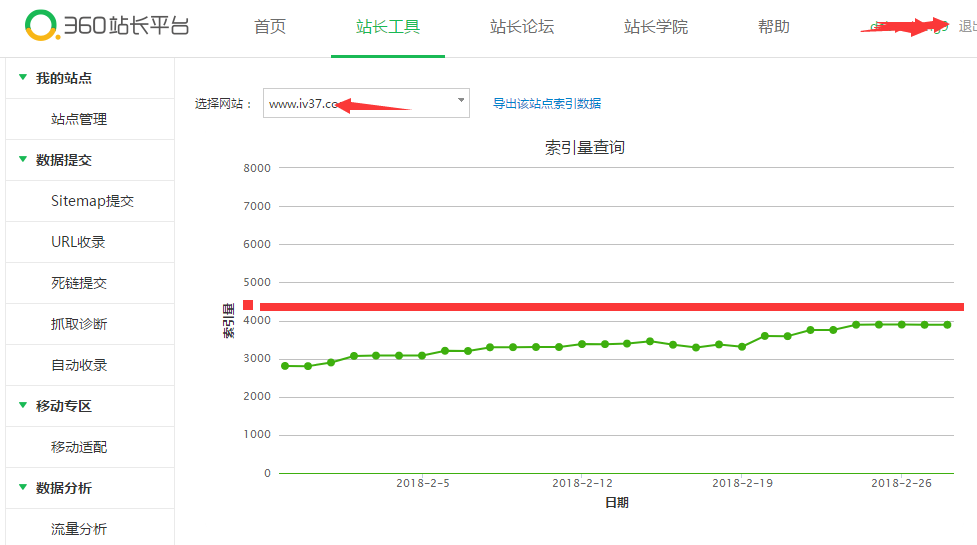Open 抓取诊断 in the sidebar
The image size is (977, 545).
click(79, 324)
